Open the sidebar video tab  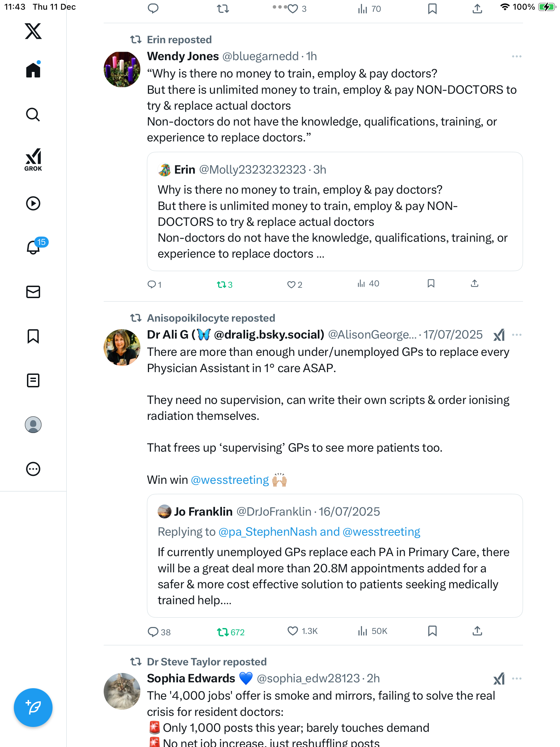(x=33, y=203)
